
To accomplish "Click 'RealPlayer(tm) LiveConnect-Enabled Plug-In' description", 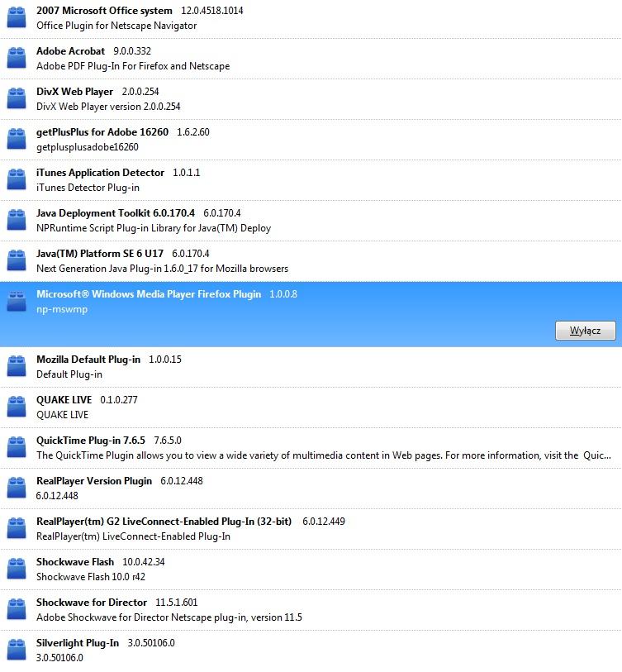I will coord(133,536).
